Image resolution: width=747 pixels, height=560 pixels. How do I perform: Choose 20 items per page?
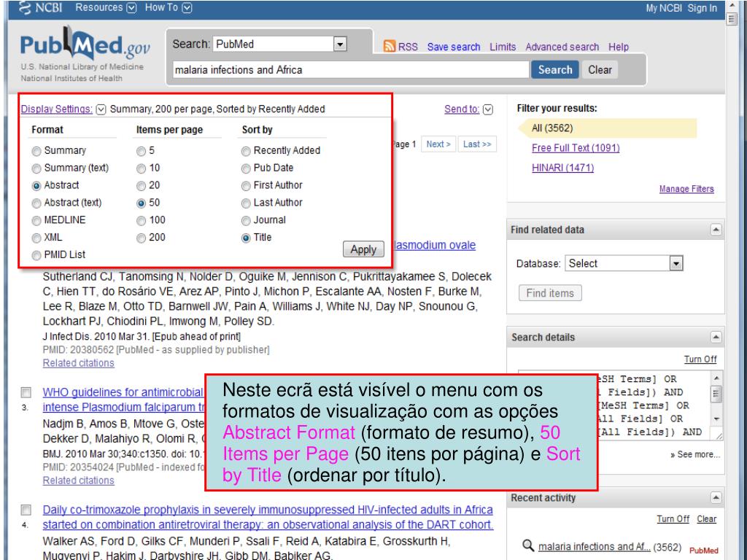(x=141, y=186)
